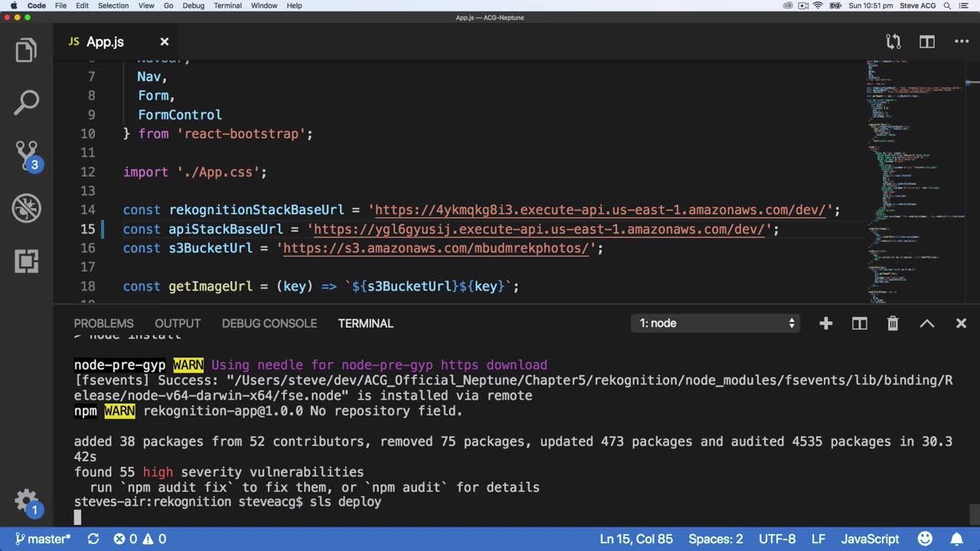Open notifications with the bell icon

958,539
